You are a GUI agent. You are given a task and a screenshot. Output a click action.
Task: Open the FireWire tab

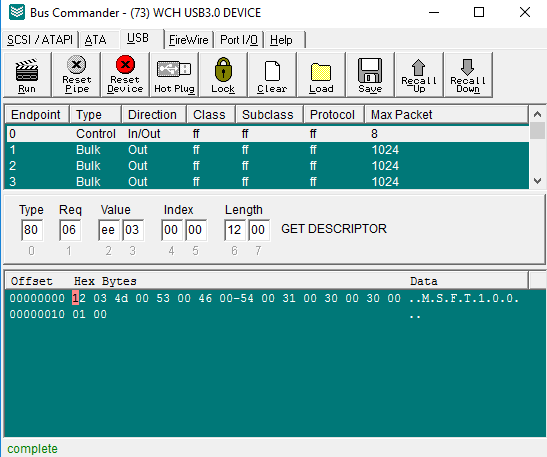point(189,40)
